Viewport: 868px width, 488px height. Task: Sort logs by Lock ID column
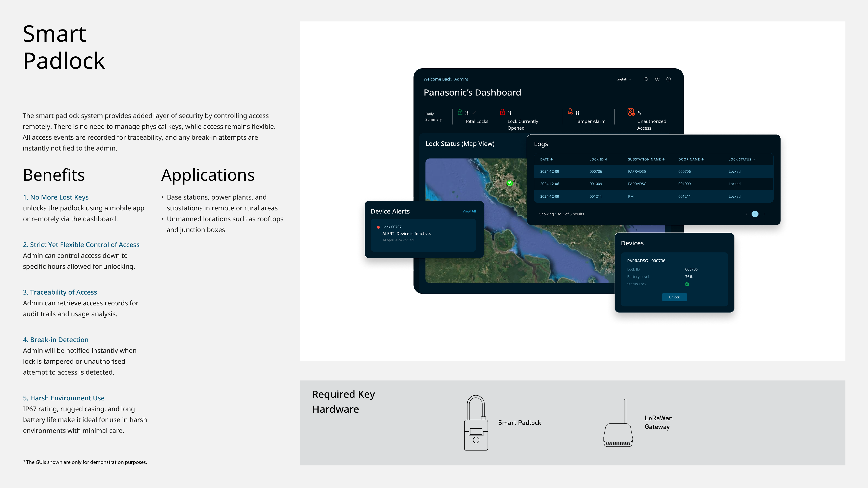(598, 159)
